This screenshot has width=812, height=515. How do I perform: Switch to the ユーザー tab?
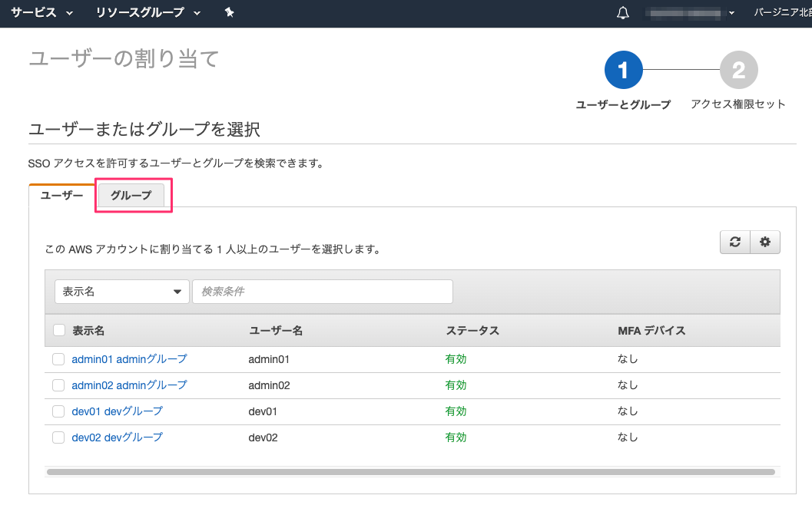click(61, 195)
